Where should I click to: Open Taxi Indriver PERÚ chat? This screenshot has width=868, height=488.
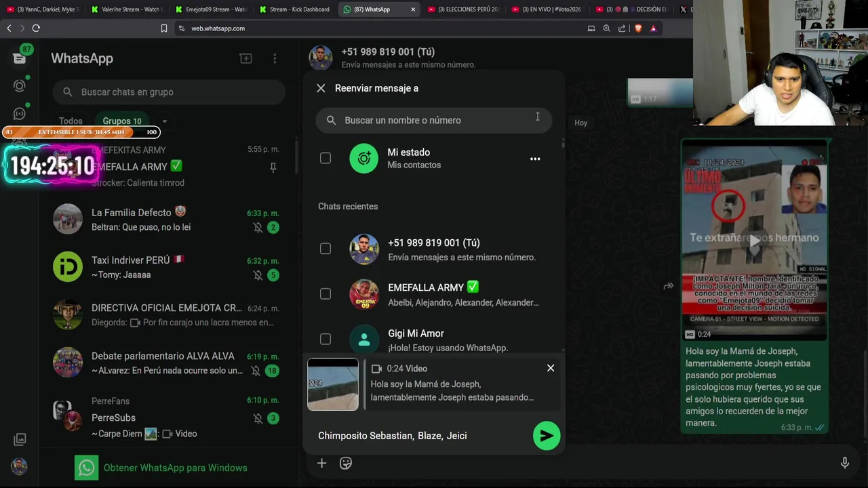point(168,267)
